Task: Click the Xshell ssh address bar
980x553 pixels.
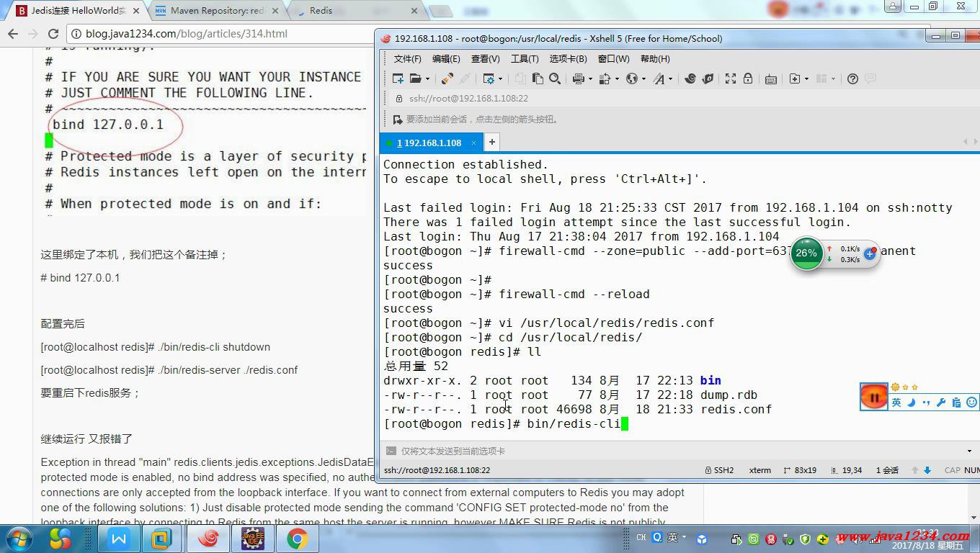Action: point(468,99)
